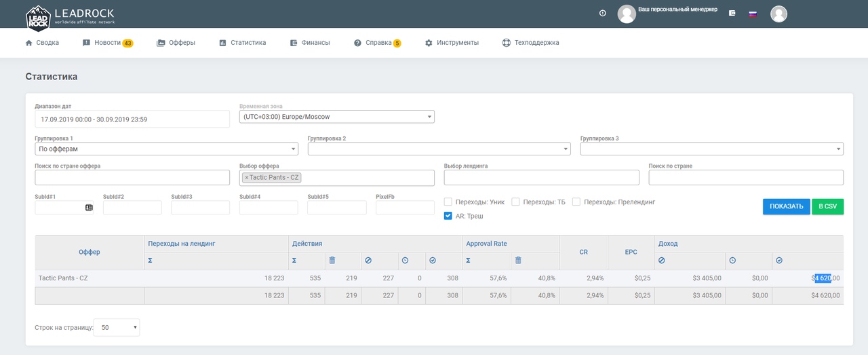
Task: Click the ПОКАЗАТЬ button
Action: pos(787,206)
